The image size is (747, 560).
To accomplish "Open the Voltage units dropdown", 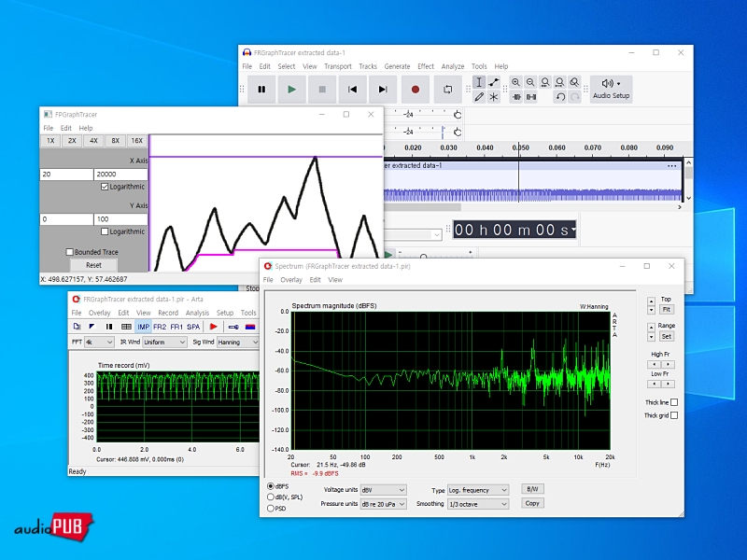I will (x=384, y=490).
